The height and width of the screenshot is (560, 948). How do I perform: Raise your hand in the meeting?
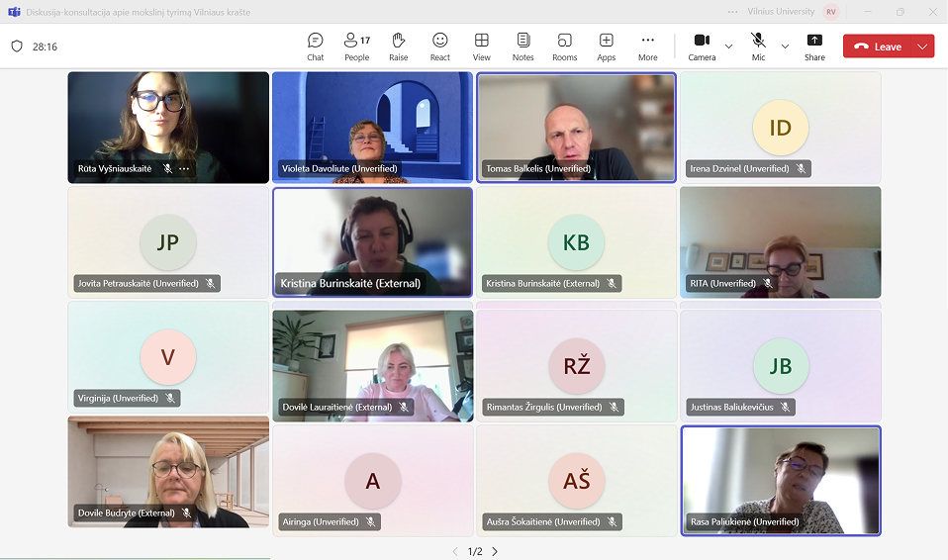coord(398,47)
